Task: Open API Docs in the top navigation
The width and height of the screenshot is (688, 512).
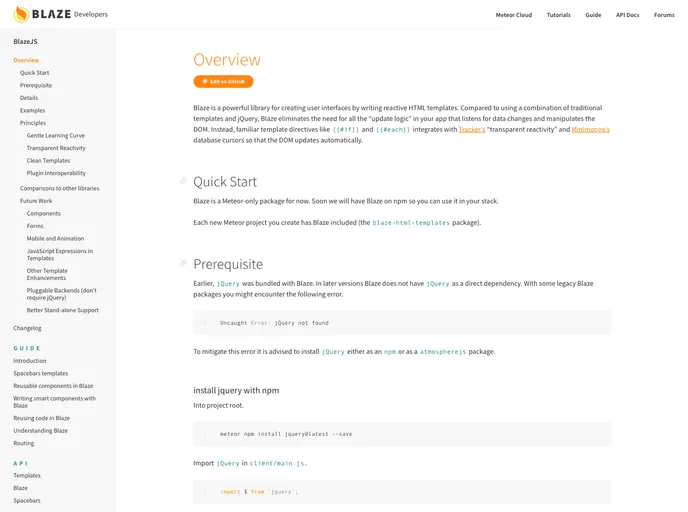Action: click(627, 15)
